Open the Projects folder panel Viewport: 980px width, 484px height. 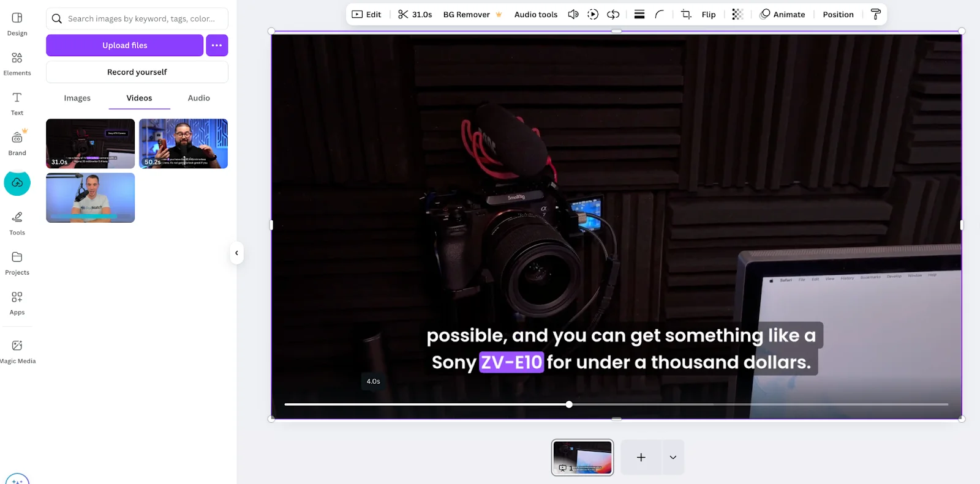click(17, 263)
